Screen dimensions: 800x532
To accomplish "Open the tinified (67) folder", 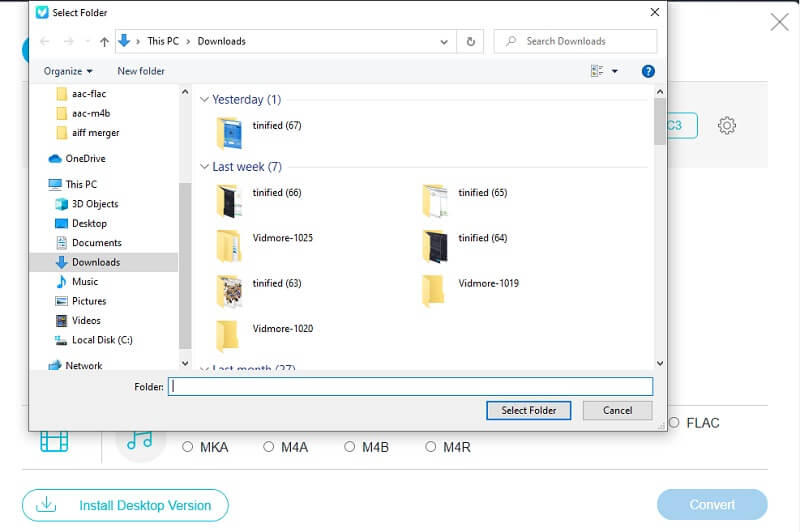I will [230, 132].
